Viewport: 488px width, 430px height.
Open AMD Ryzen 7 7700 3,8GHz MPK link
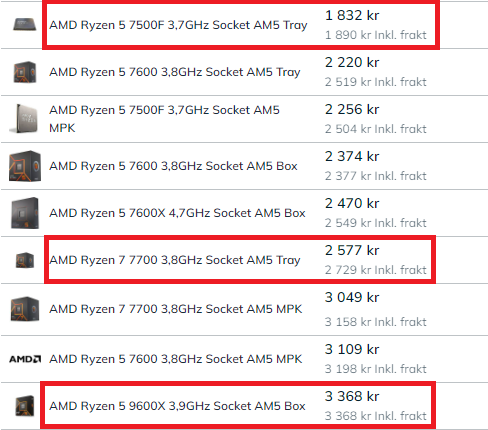(x=176, y=309)
